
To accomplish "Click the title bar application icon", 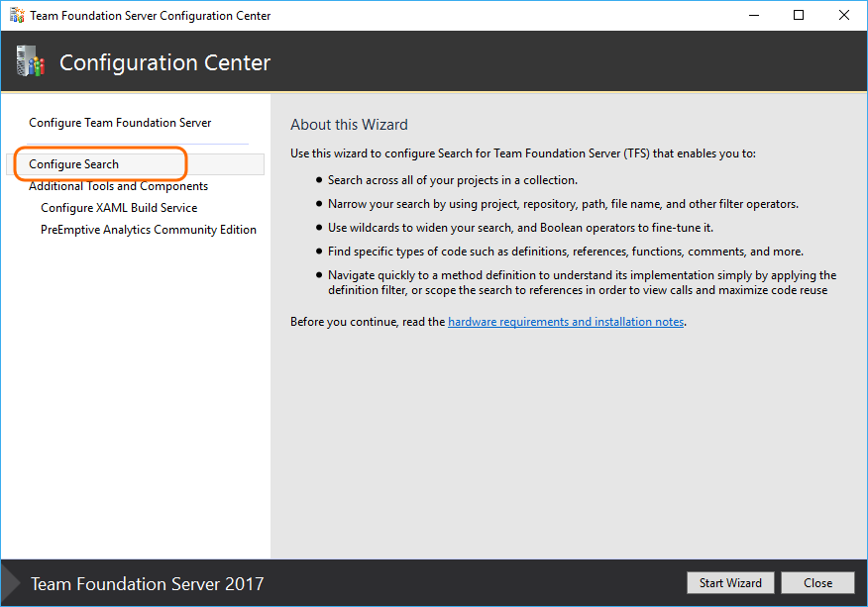I will 17,15.
